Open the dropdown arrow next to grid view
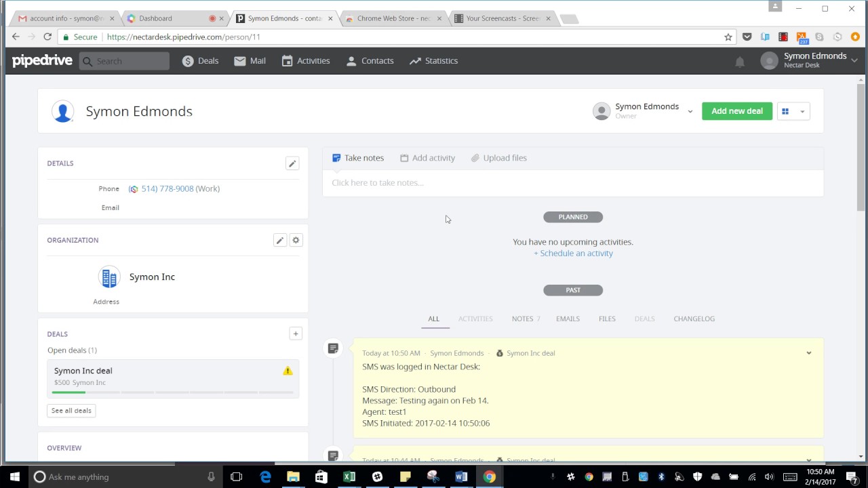 (x=802, y=111)
